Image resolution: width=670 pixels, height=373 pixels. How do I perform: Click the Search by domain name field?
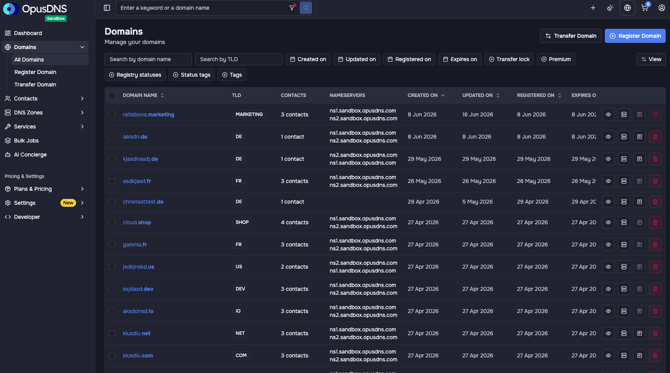coord(148,59)
